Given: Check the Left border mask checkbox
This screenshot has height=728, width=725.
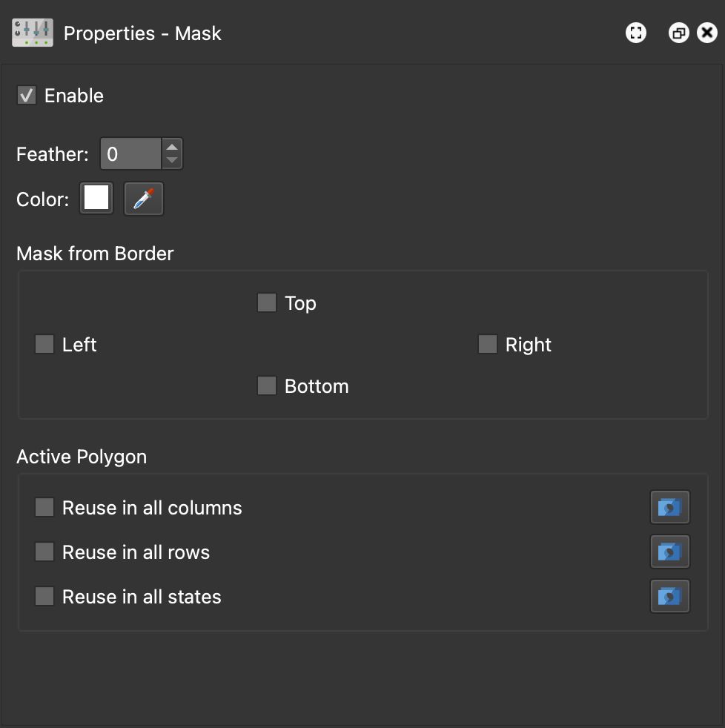Looking at the screenshot, I should pos(44,344).
